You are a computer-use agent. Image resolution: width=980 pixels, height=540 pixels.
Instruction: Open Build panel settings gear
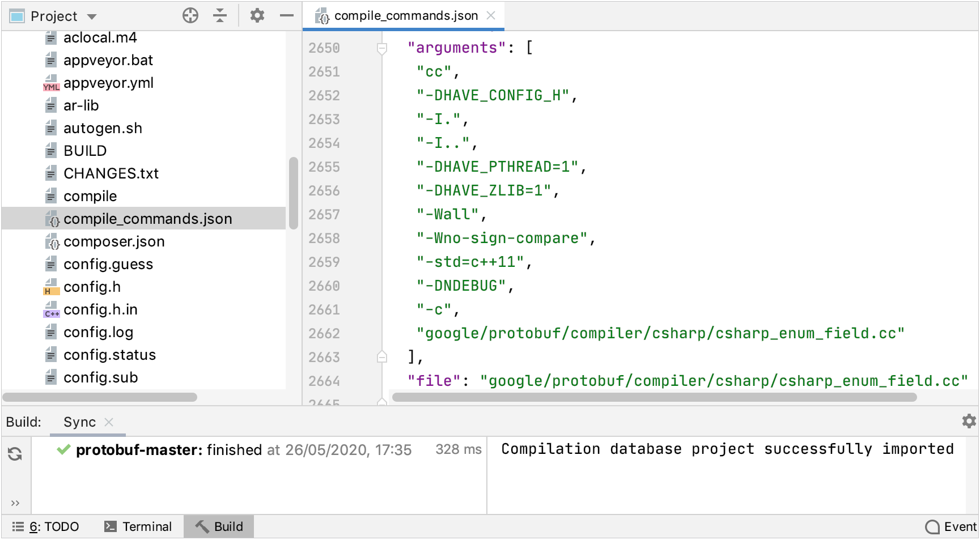(969, 421)
